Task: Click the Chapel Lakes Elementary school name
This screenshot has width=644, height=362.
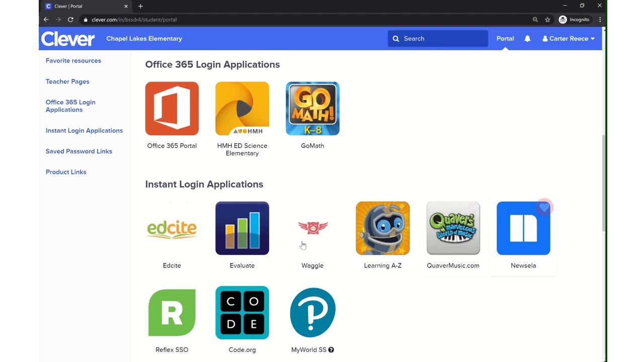Action: pyautogui.click(x=144, y=39)
